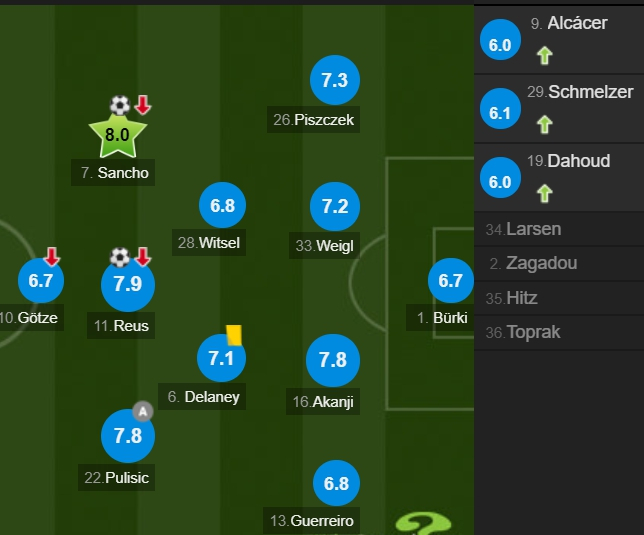Image resolution: width=644 pixels, height=535 pixels.
Task: Click the goal ball icon above Sancho
Action: tap(120, 105)
